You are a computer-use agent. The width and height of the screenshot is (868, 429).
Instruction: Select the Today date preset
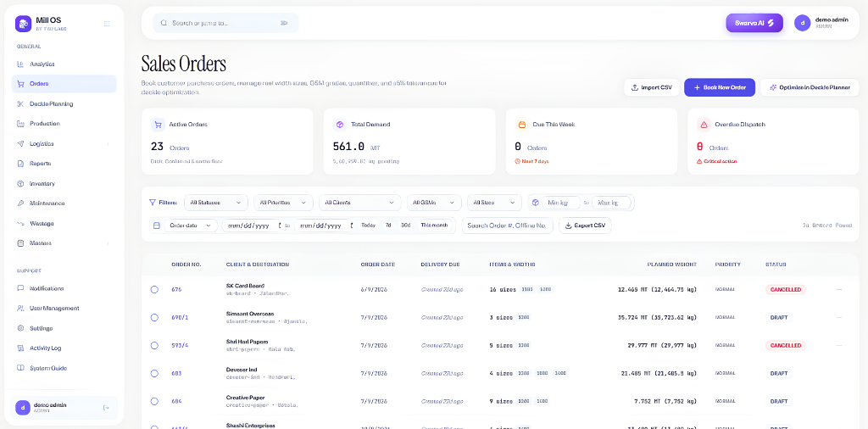click(x=368, y=226)
